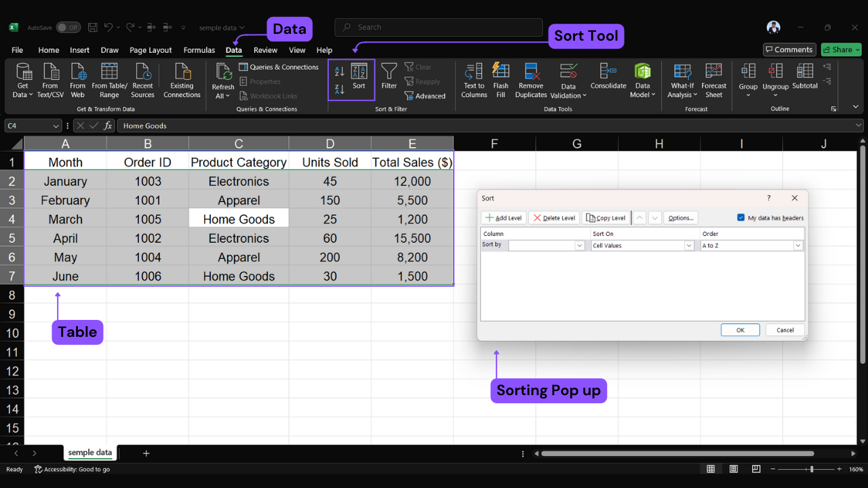Increase zoom using the status bar slider

[x=840, y=468]
